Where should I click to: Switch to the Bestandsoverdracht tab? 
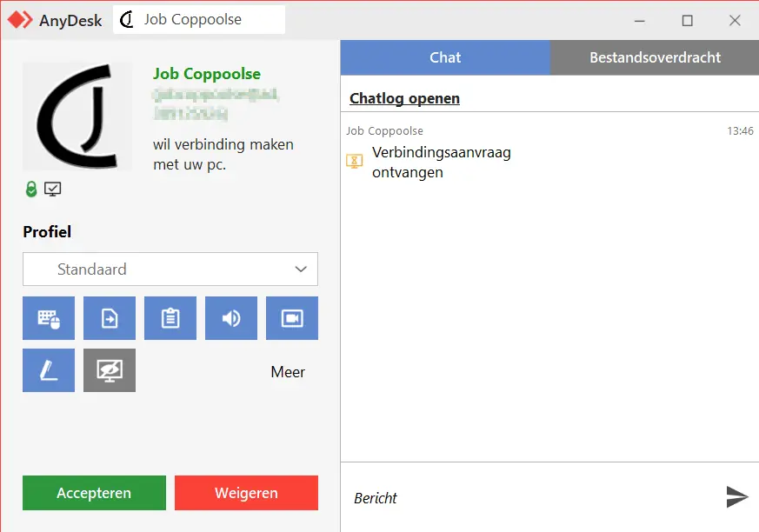654,57
